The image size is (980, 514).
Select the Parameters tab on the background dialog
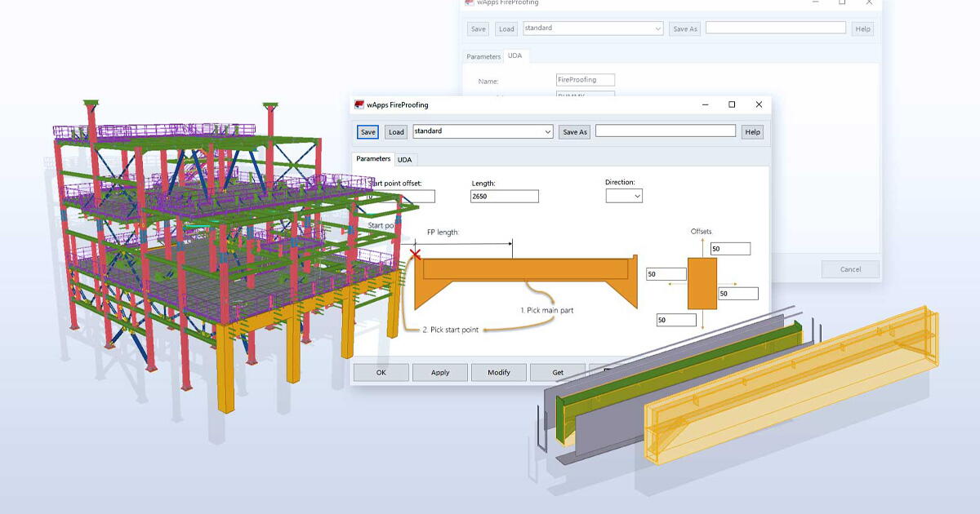pos(483,56)
